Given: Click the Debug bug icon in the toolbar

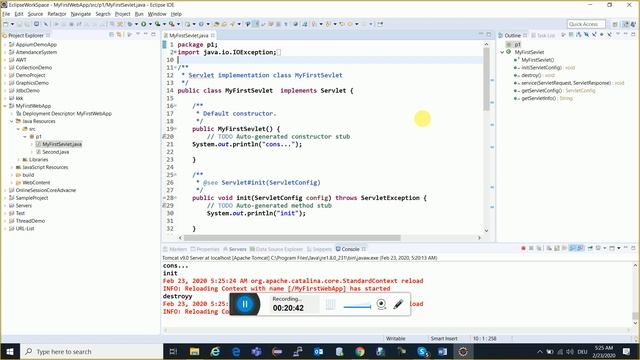Looking at the screenshot, I should pyautogui.click(x=130, y=24).
